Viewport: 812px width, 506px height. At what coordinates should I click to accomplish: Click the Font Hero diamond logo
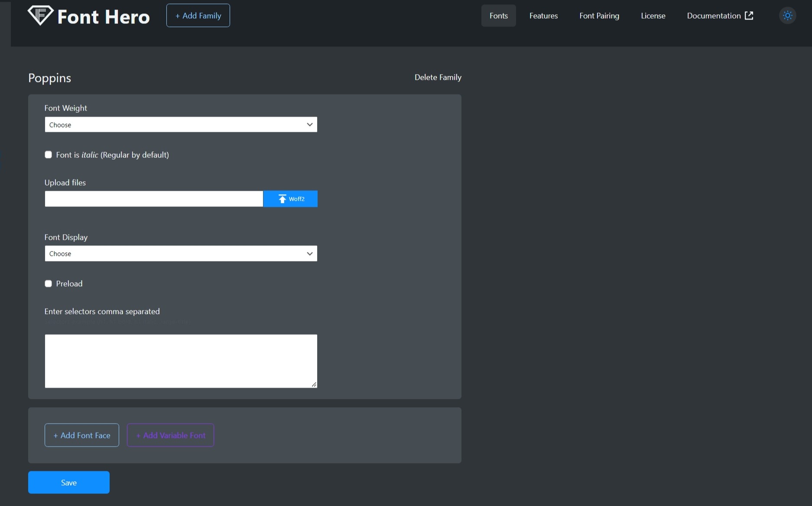(40, 15)
